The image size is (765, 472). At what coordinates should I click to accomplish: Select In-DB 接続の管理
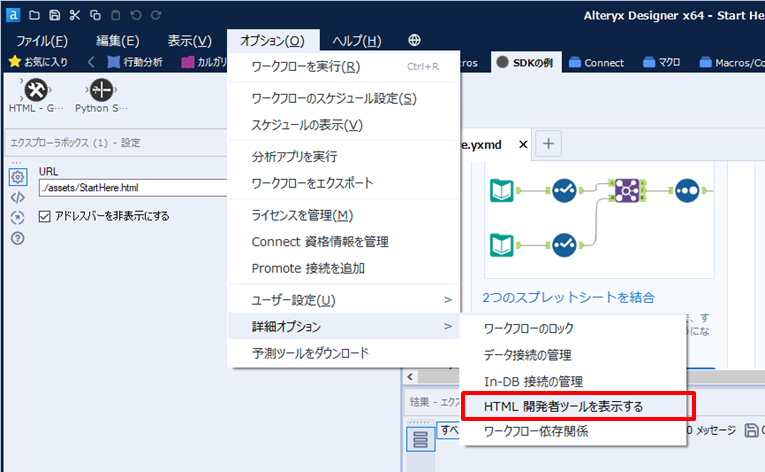coord(573,381)
